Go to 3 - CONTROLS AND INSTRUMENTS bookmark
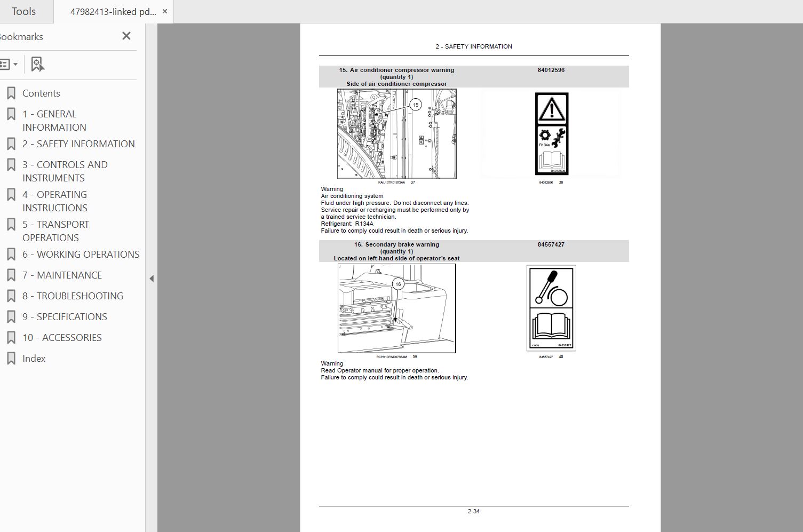Viewport: 803px width, 532px height. coord(65,171)
